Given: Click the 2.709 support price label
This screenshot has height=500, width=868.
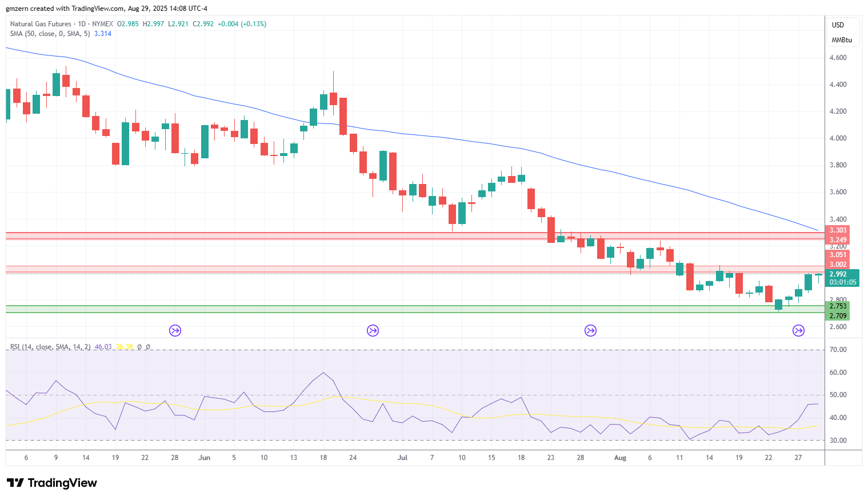Looking at the screenshot, I should tap(838, 316).
